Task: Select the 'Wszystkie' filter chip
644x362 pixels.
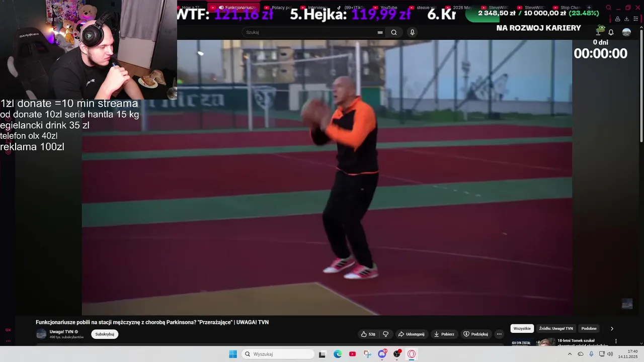Action: click(522, 328)
